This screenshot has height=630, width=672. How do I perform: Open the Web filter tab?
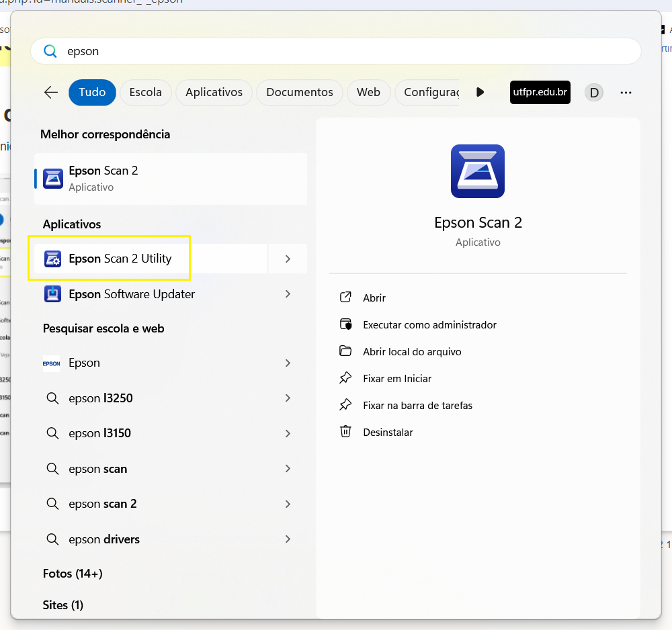pos(368,93)
